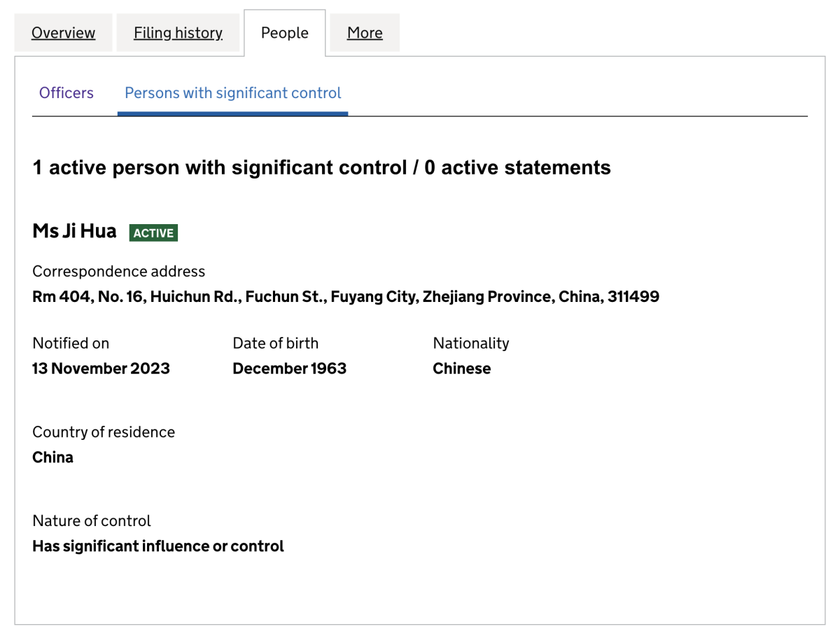
Task: Open the More tab
Action: [365, 32]
